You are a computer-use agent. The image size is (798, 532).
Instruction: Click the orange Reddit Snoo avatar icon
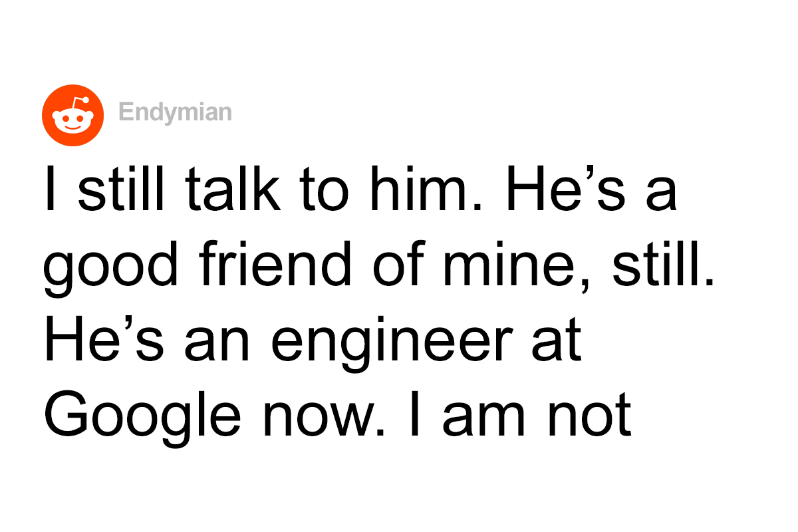click(x=73, y=115)
